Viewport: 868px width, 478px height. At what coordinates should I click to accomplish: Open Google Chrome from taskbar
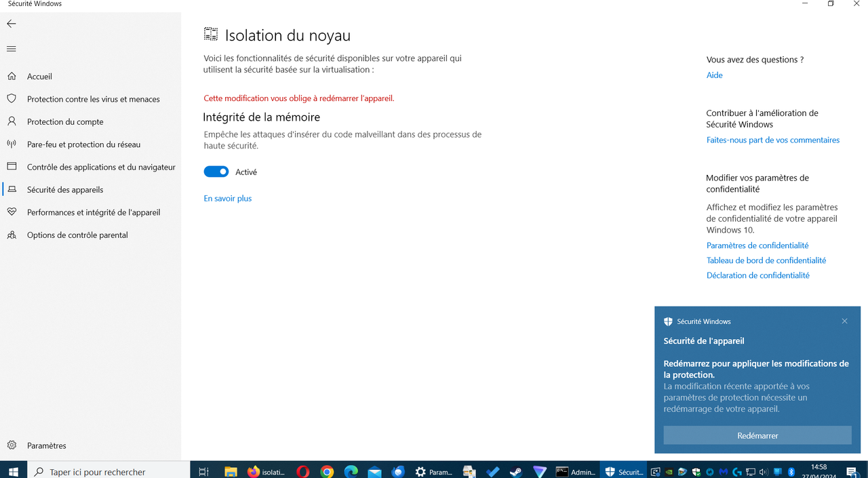click(327, 471)
